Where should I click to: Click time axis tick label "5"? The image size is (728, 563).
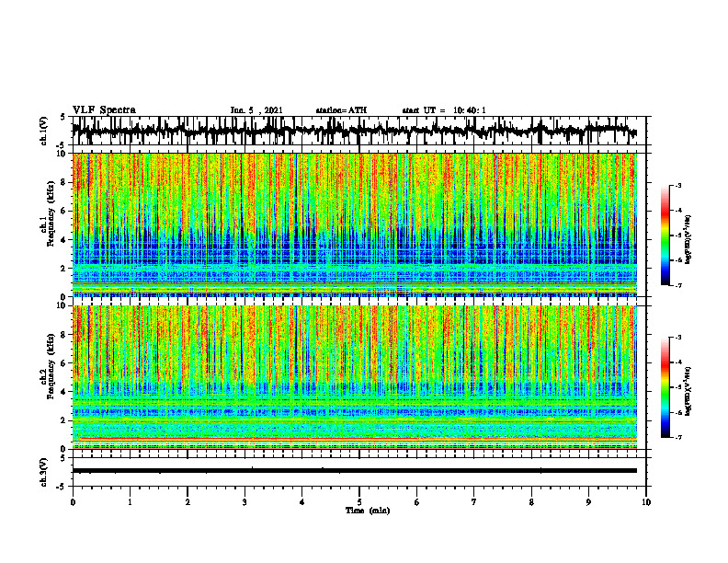pos(359,502)
